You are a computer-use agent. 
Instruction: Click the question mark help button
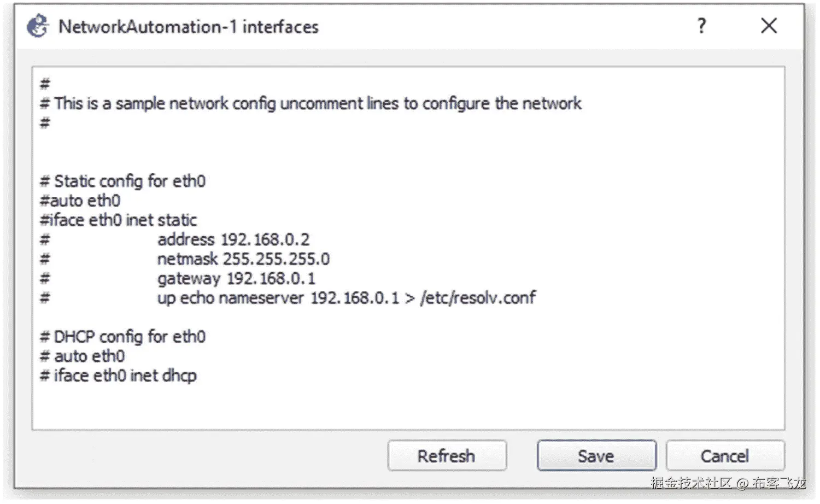tap(702, 26)
